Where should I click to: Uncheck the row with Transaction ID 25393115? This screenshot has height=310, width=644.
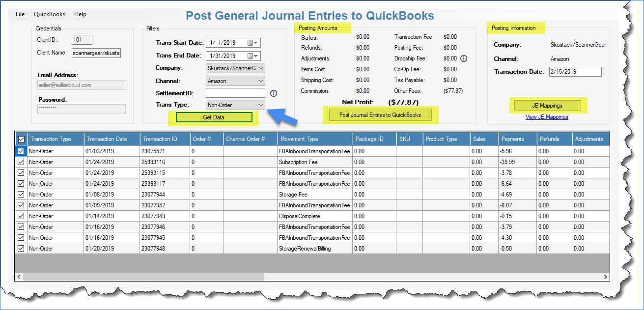click(x=21, y=173)
